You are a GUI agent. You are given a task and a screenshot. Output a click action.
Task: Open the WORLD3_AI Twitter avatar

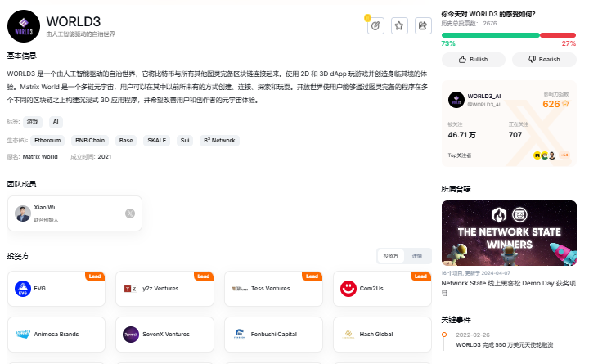point(456,100)
